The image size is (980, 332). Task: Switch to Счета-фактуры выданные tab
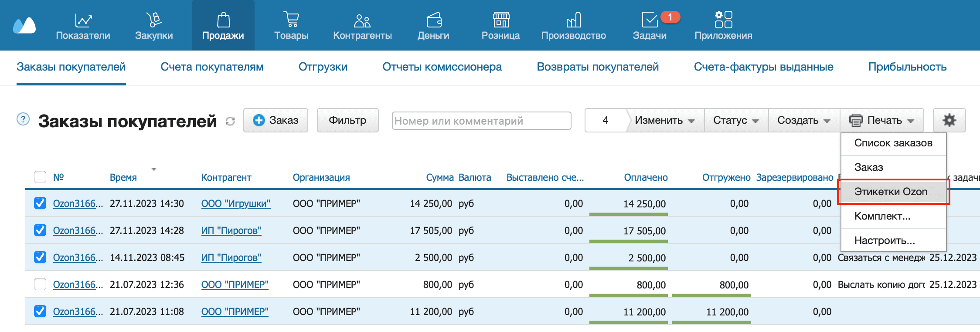pyautogui.click(x=764, y=67)
